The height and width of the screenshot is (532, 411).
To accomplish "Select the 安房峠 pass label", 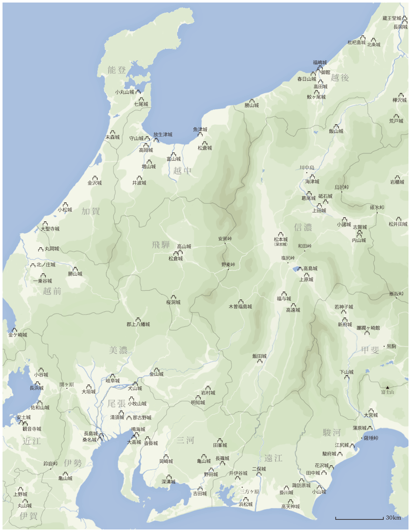I will 225,239.
